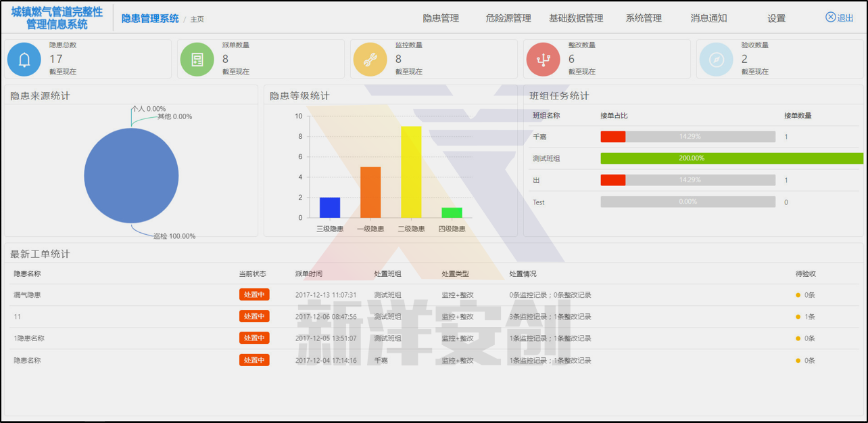
Task: Click the blue bell icon for 隐患总数
Action: tap(24, 60)
